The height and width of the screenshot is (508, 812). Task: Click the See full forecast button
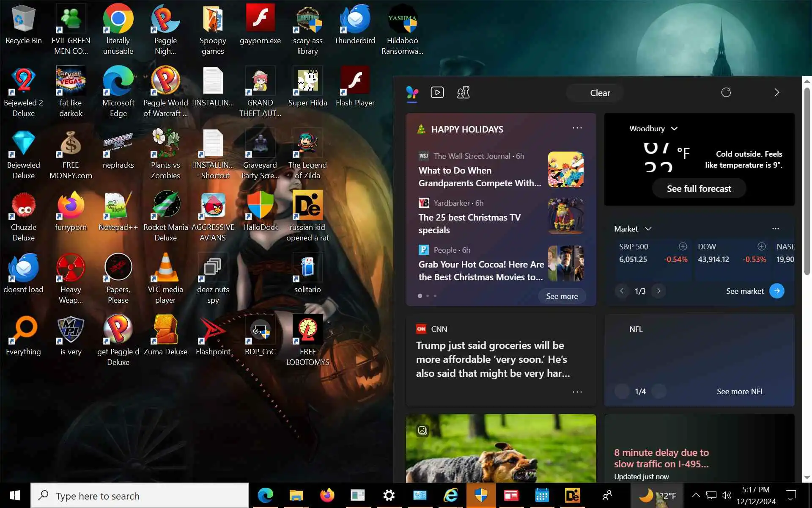pyautogui.click(x=699, y=189)
